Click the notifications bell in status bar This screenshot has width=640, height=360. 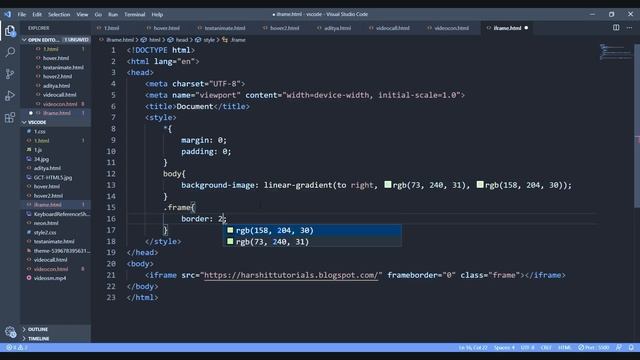631,348
